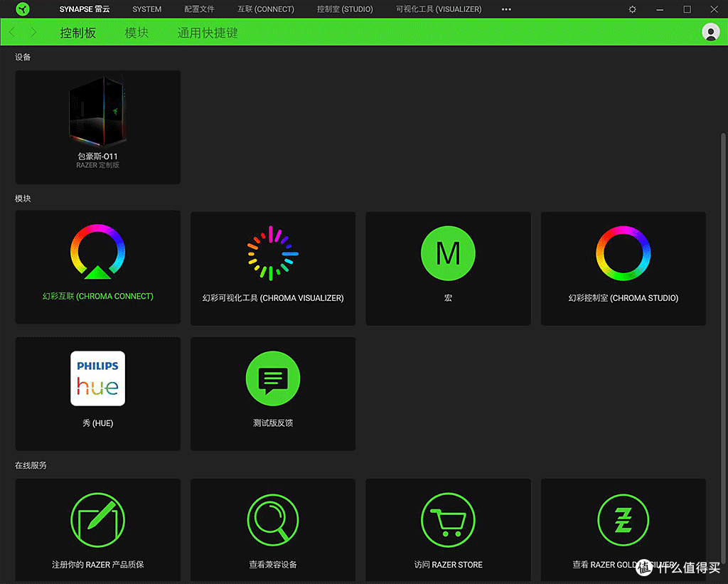The height and width of the screenshot is (584, 728).
Task: Open the beta feedback chat bubble icon
Action: point(273,378)
